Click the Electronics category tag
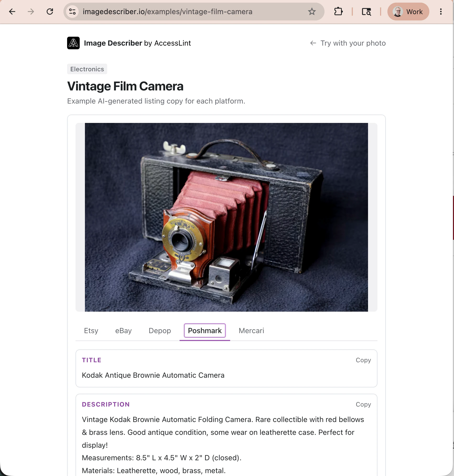The height and width of the screenshot is (476, 454). point(87,69)
